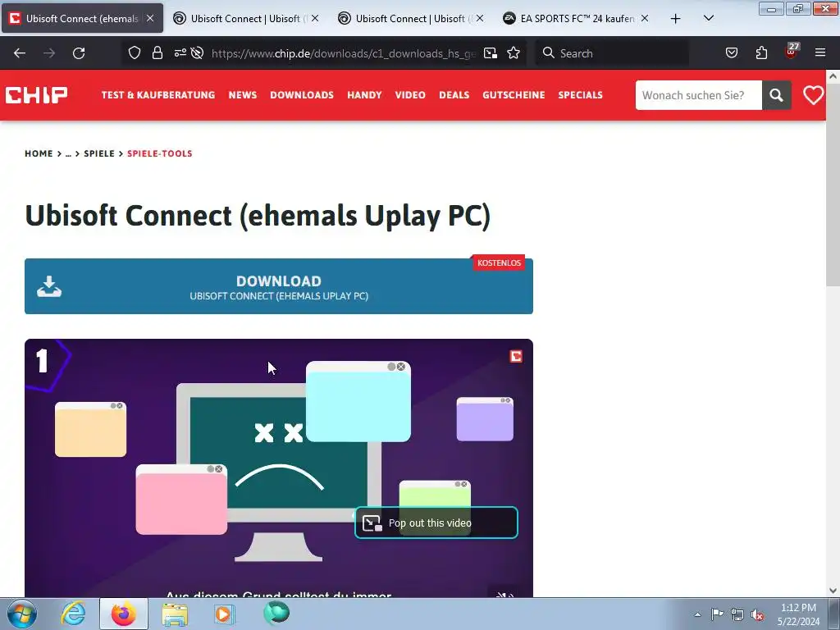840x630 pixels.
Task: Save page to Pocket icon
Action: (x=732, y=52)
